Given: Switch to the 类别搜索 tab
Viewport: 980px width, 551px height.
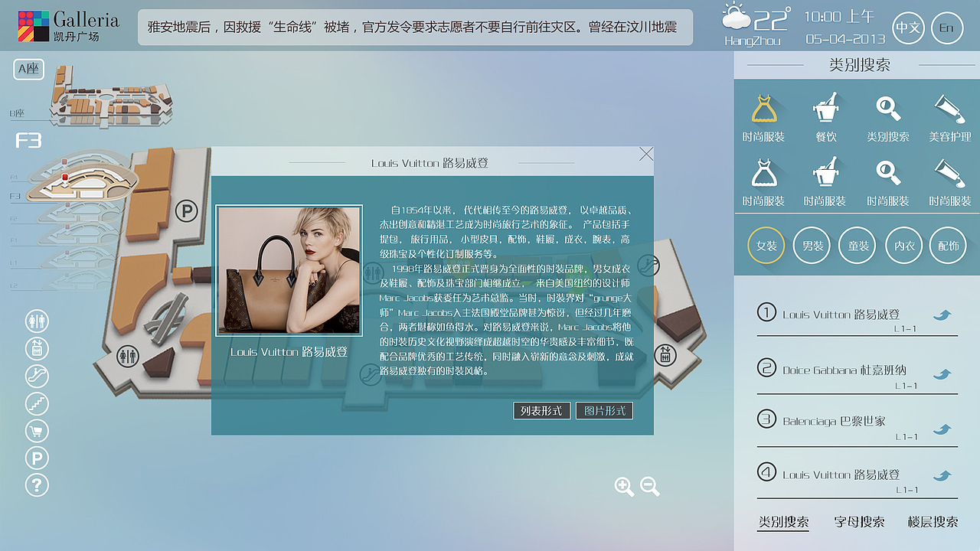Looking at the screenshot, I should coord(784,522).
